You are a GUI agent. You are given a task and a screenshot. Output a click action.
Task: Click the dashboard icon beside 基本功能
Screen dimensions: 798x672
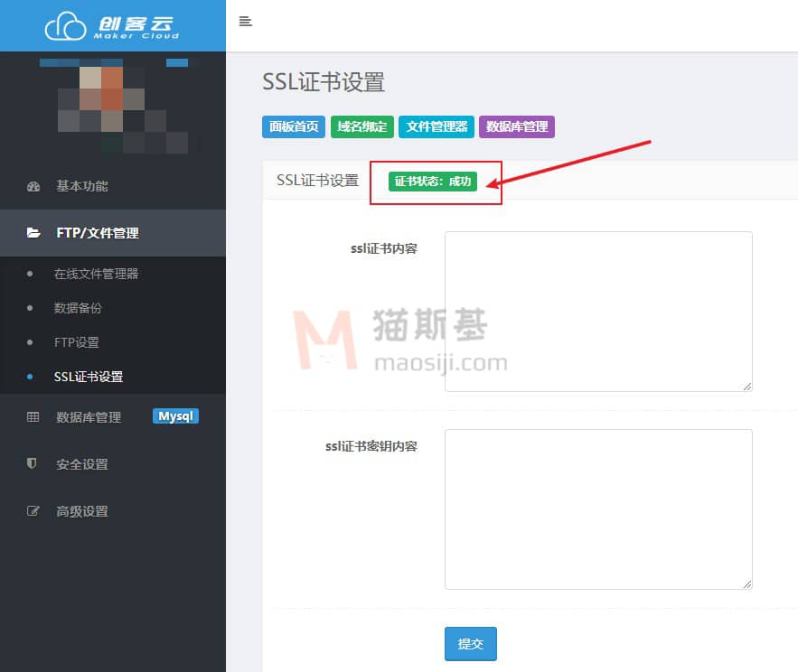(x=33, y=186)
